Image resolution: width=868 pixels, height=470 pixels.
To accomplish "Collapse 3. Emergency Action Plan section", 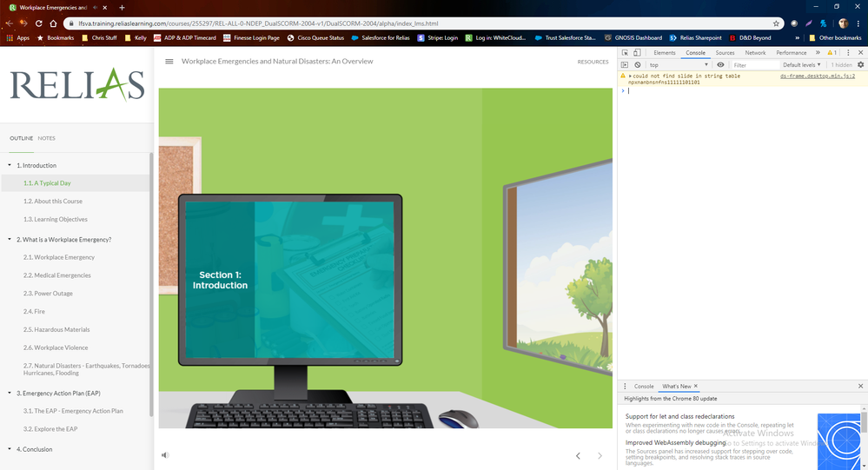I will coord(10,393).
